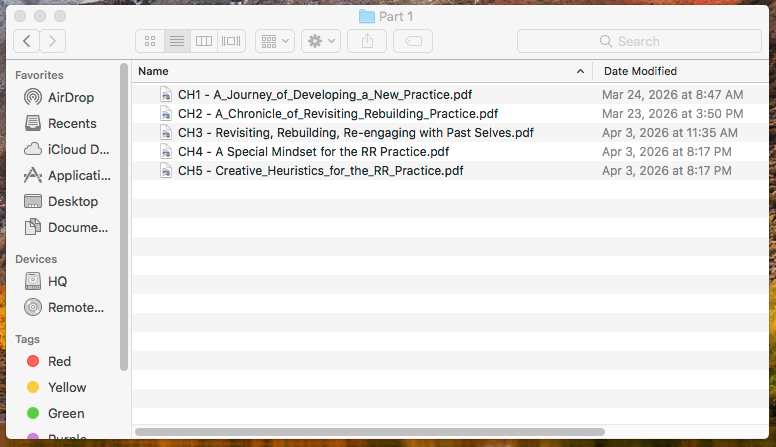Open AirDrop from the sidebar
This screenshot has width=776, height=447.
tap(71, 97)
